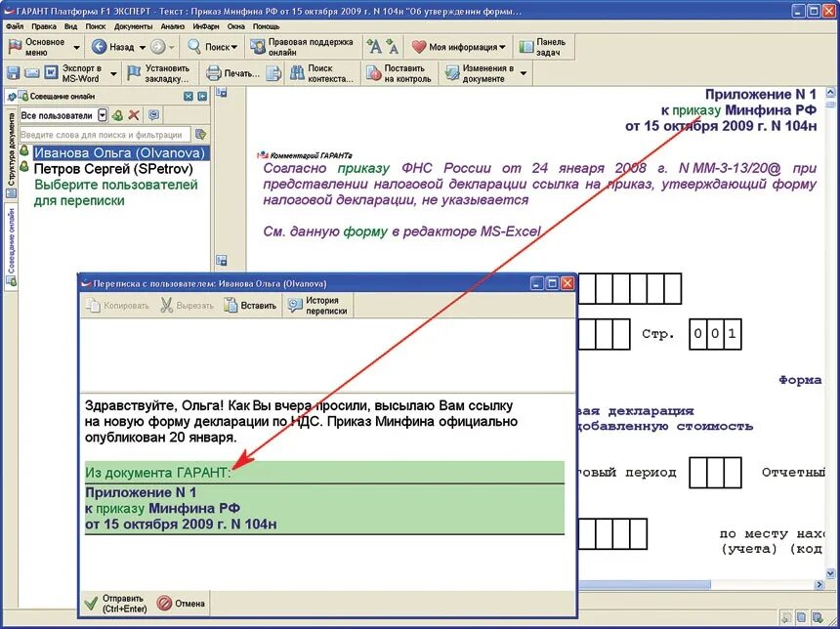840x629 pixels.
Task: Open the форму link for MS-Excel
Action: click(365, 232)
